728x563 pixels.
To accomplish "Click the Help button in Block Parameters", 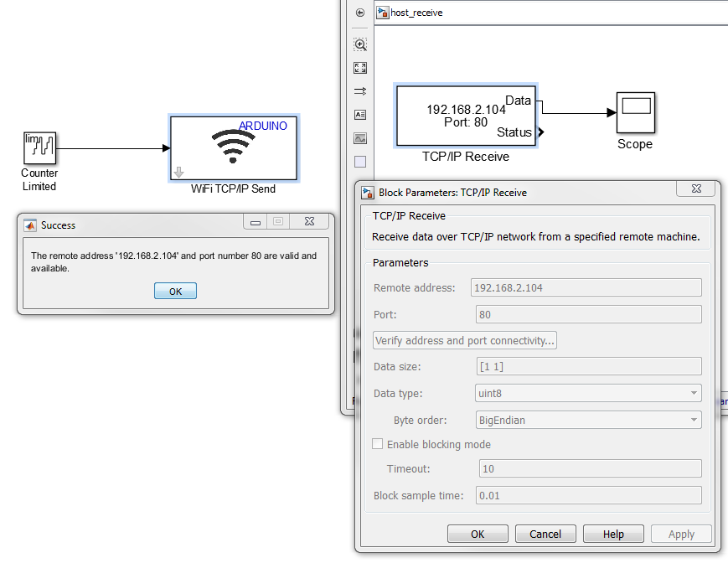I will [613, 534].
